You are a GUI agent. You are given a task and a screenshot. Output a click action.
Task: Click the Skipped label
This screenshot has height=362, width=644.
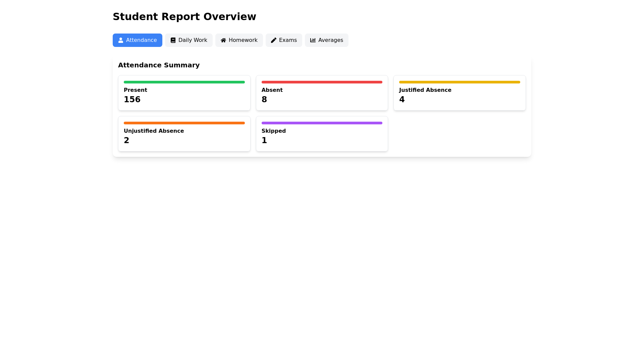pos(274,131)
